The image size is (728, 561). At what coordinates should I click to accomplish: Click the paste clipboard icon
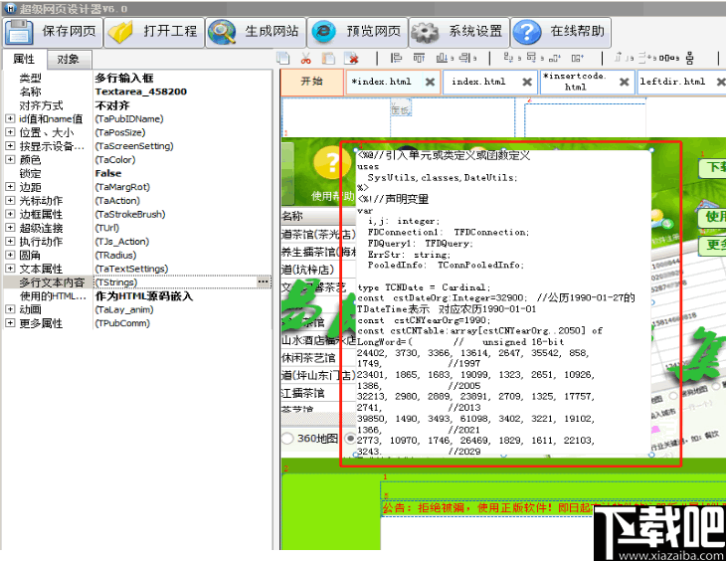point(329,58)
